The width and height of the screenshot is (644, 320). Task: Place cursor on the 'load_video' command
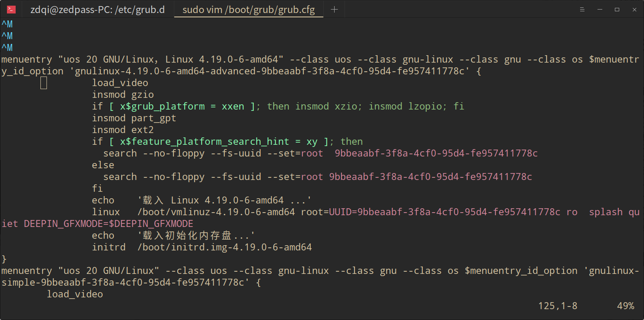(120, 83)
